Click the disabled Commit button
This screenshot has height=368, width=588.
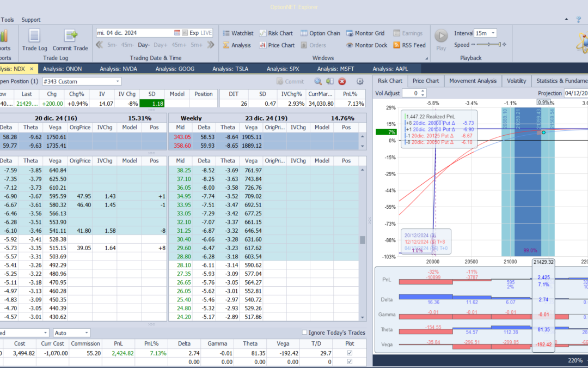point(290,81)
